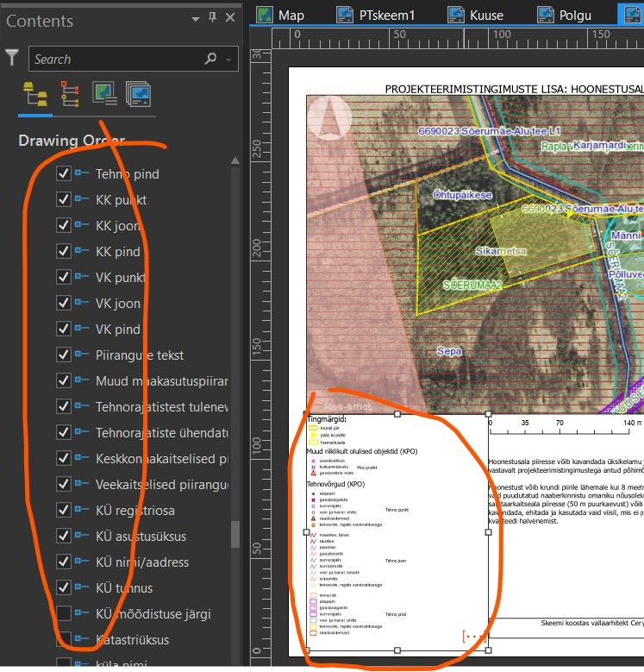Close the Contents pane
644x672 pixels.
coord(230,17)
